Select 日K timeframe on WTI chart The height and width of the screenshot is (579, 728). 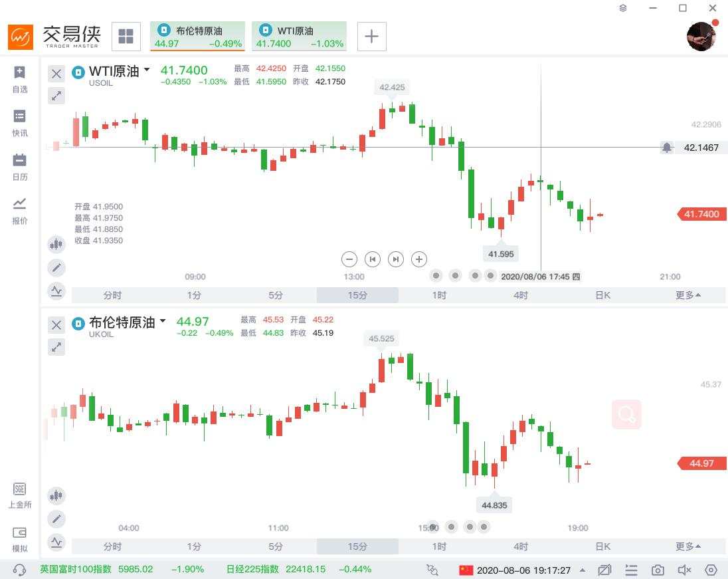[x=602, y=295]
